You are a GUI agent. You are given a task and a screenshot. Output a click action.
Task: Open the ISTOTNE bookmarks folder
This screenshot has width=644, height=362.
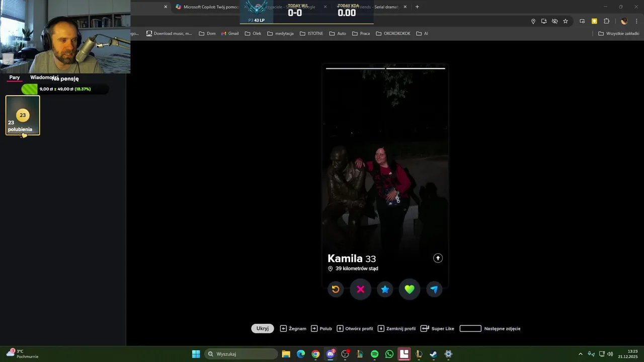(311, 34)
